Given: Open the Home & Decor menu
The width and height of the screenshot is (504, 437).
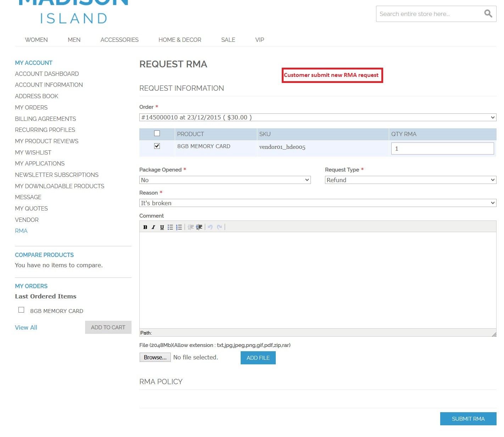Looking at the screenshot, I should click(180, 40).
